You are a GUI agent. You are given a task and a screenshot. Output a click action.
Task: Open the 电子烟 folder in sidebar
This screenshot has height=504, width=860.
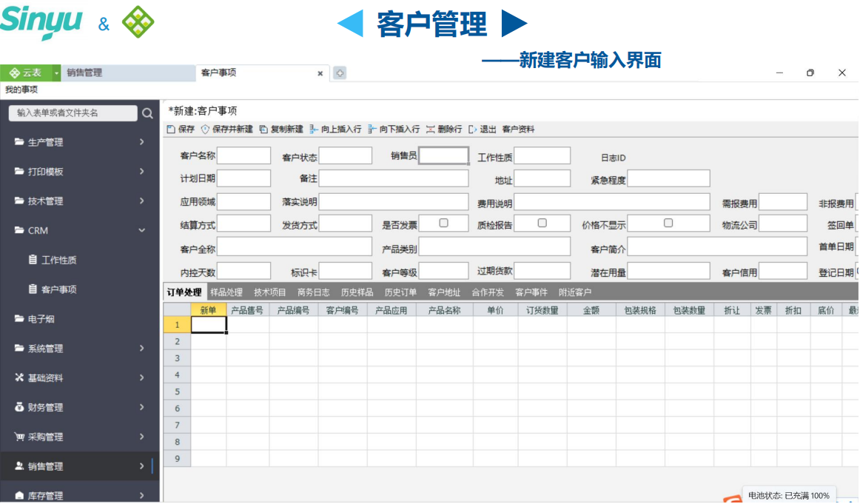point(34,319)
